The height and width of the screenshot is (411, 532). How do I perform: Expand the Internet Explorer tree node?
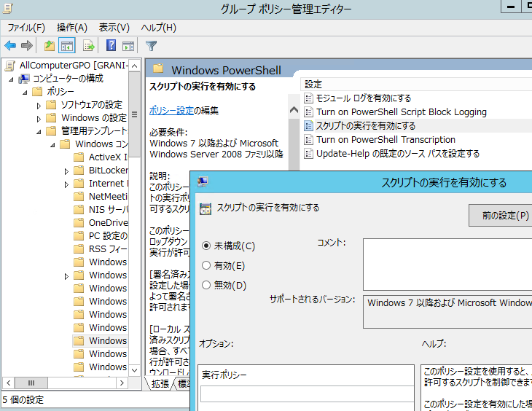point(66,184)
